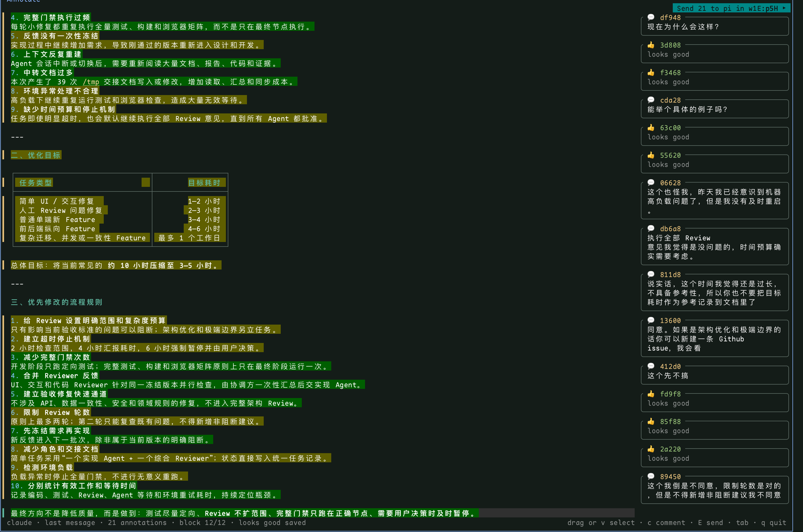
Task: Click rule 6. 限制 Review 轮数
Action: [x=51, y=412]
